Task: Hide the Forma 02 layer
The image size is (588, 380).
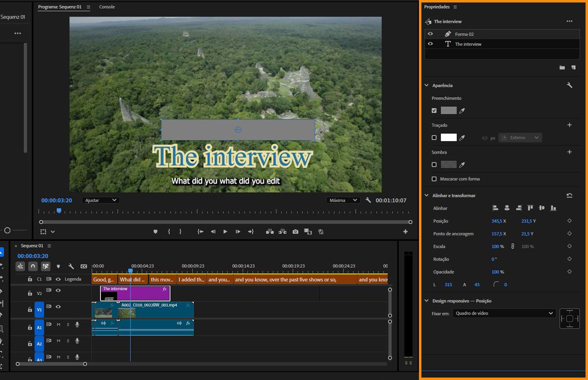Action: pyautogui.click(x=430, y=34)
